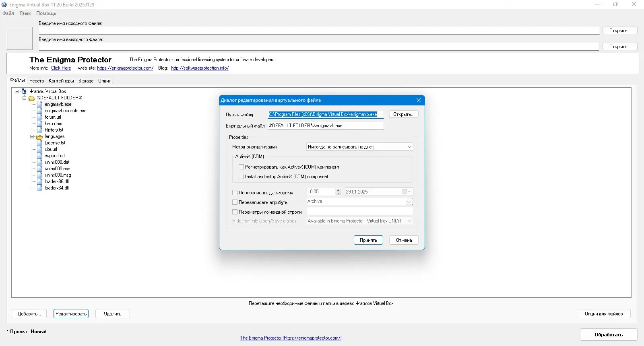Screen dimensions: 644x346
Task: Click the Опции для файлов button
Action: (x=604, y=314)
